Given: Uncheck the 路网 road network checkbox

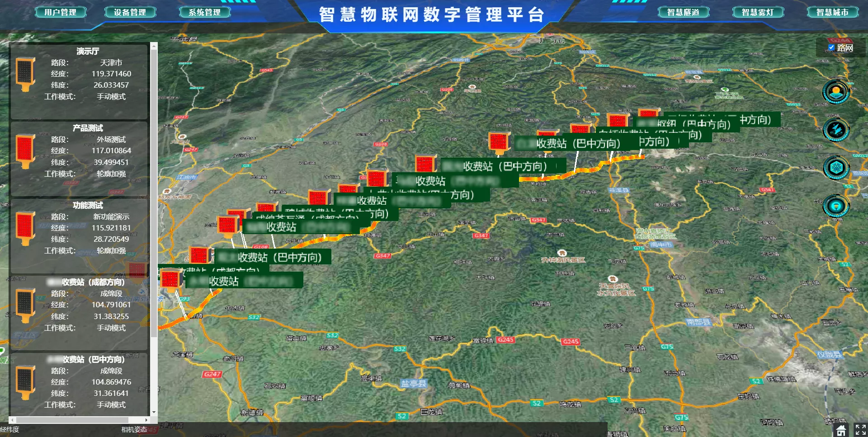Looking at the screenshot, I should pos(831,47).
